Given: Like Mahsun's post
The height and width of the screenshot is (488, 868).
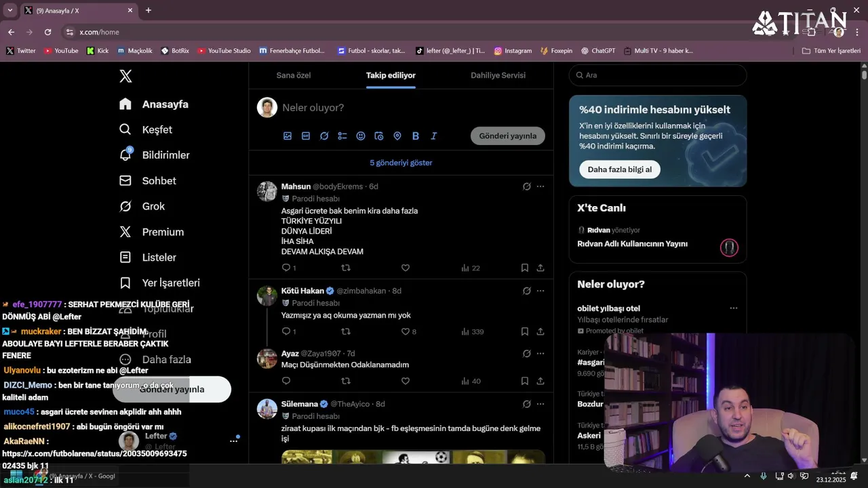Looking at the screenshot, I should point(406,268).
